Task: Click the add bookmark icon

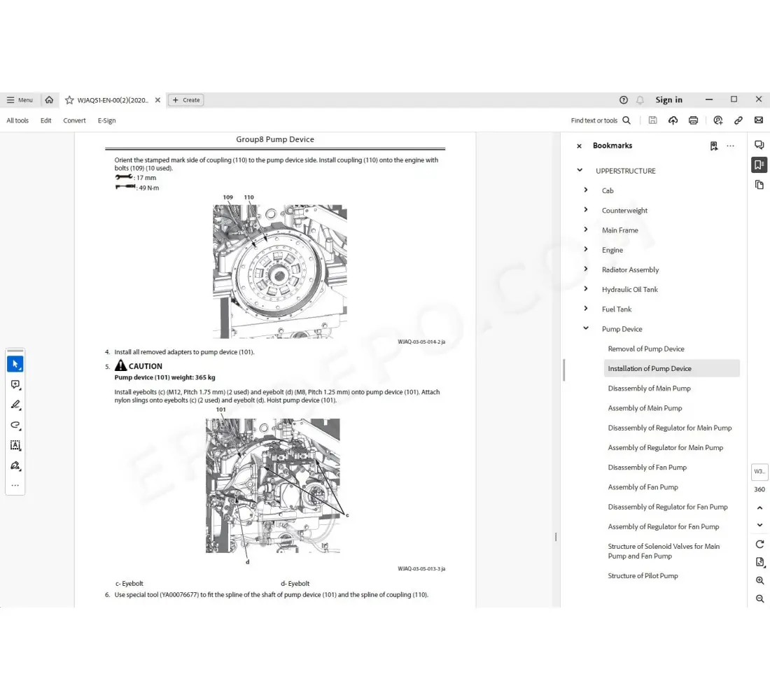Action: [x=713, y=146]
